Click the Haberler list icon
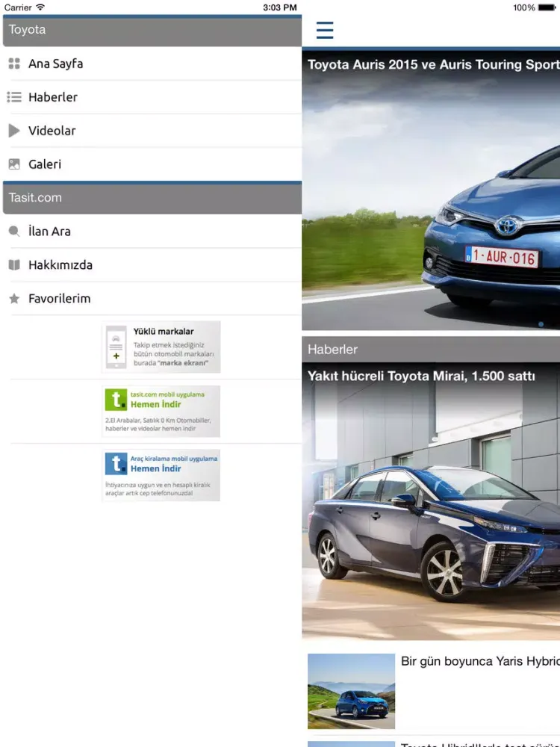This screenshot has width=560, height=747. (14, 97)
